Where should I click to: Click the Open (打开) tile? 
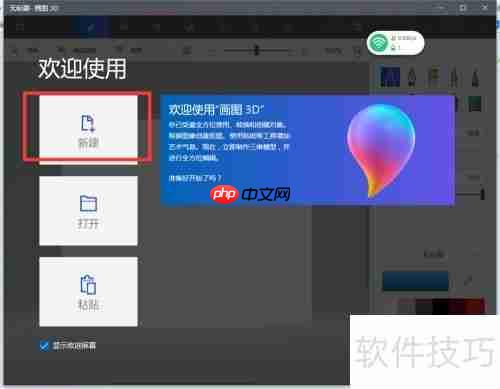click(x=88, y=211)
